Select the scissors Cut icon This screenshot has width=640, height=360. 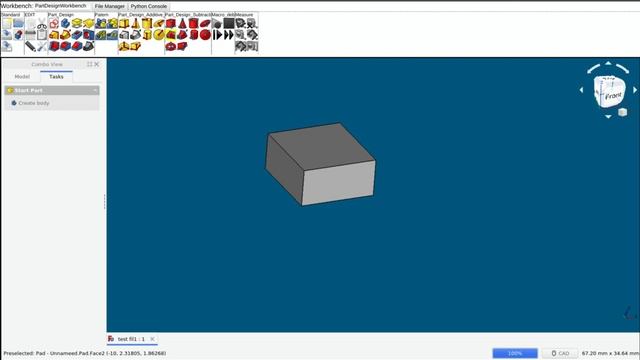(42, 23)
